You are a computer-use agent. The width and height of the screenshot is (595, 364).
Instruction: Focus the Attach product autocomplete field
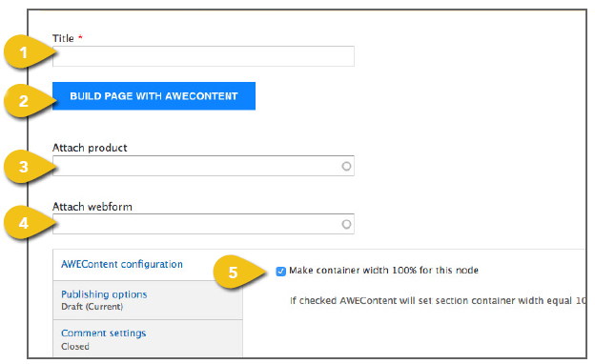203,166
